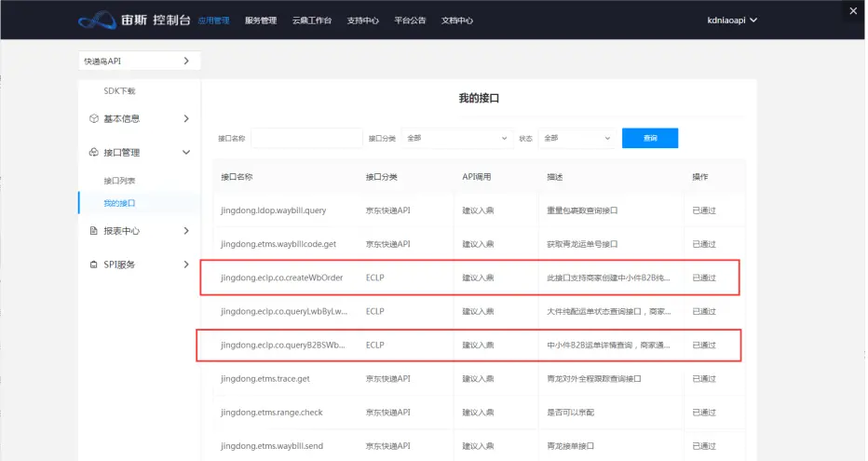The height and width of the screenshot is (461, 868).
Task: Click the SDK下载 sidebar link
Action: (119, 90)
